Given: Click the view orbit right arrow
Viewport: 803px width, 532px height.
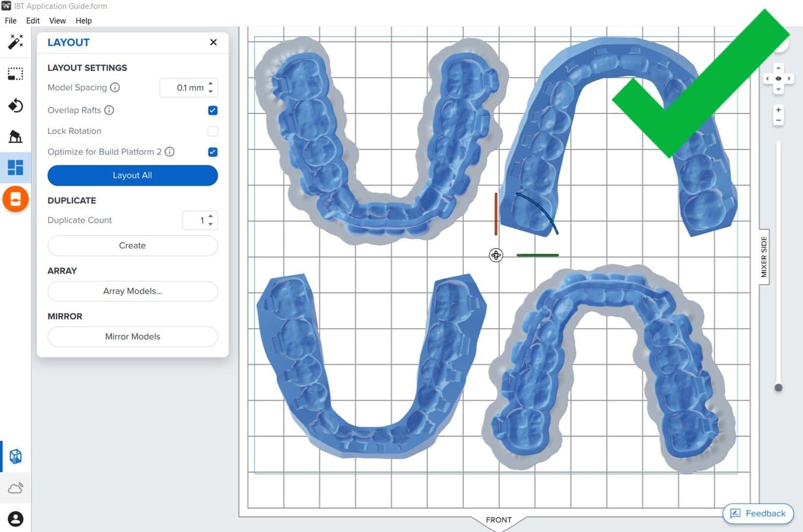Looking at the screenshot, I should coord(789,78).
